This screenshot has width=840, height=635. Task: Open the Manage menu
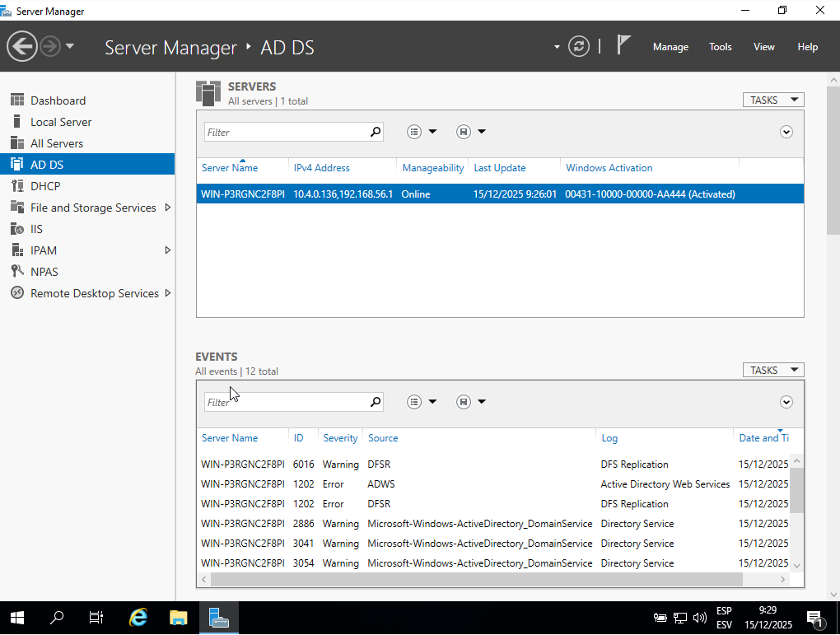pyautogui.click(x=670, y=47)
